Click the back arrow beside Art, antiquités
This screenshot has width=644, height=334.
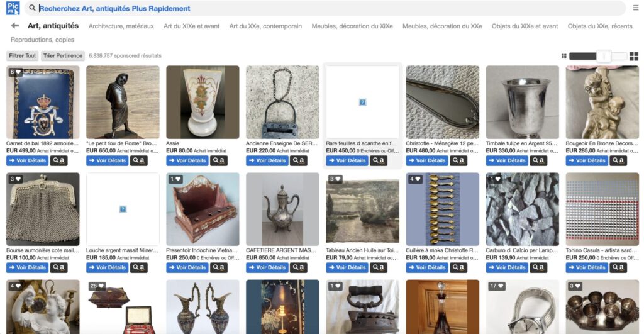[x=15, y=25]
